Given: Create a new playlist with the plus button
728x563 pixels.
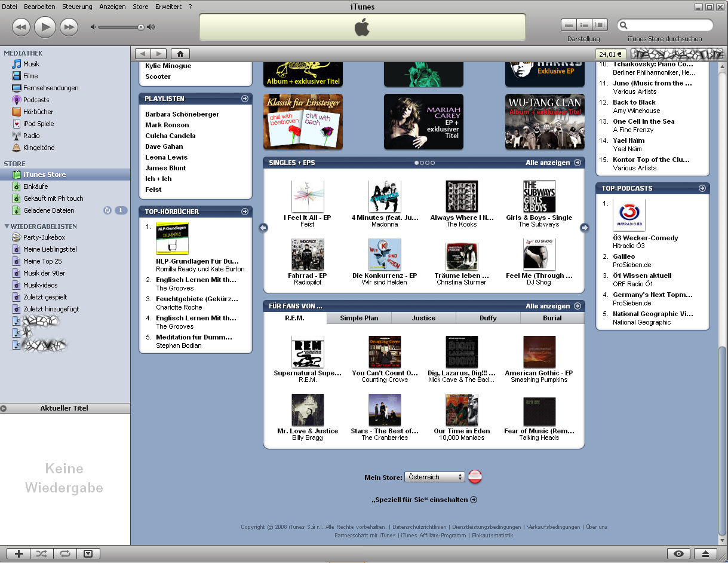Looking at the screenshot, I should 18,554.
